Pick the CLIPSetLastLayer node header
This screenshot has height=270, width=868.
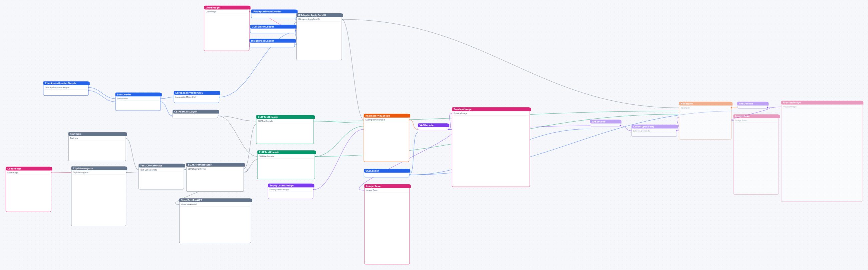196,112
